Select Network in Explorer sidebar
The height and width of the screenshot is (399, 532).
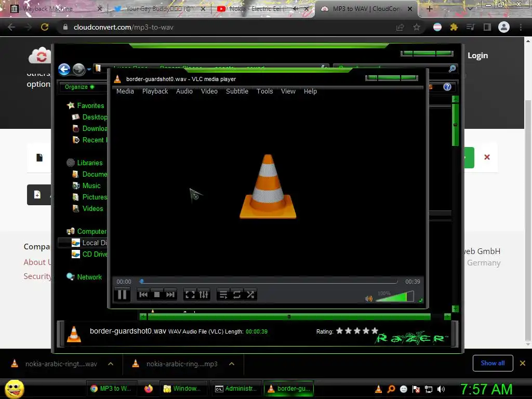(x=84, y=277)
